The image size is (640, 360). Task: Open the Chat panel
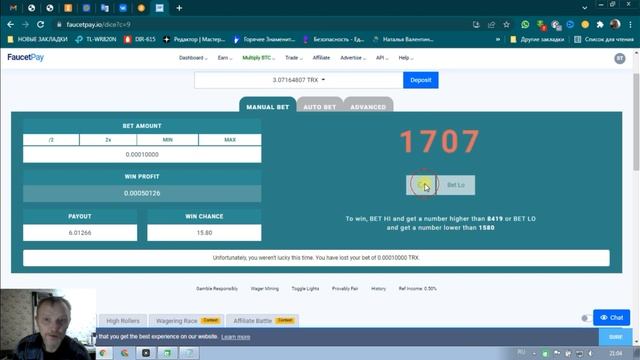coord(611,318)
